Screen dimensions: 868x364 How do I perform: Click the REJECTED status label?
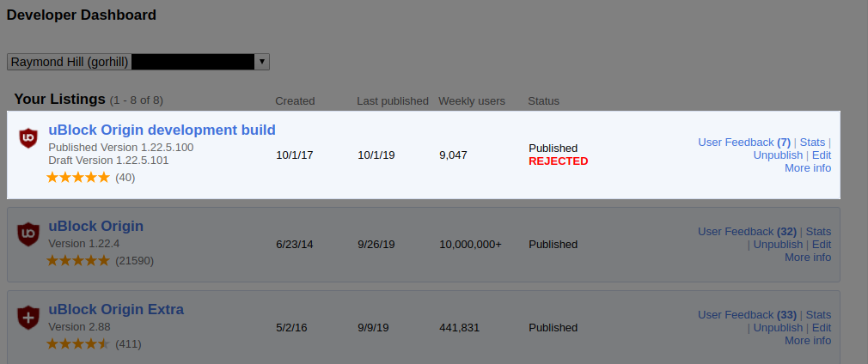558,161
